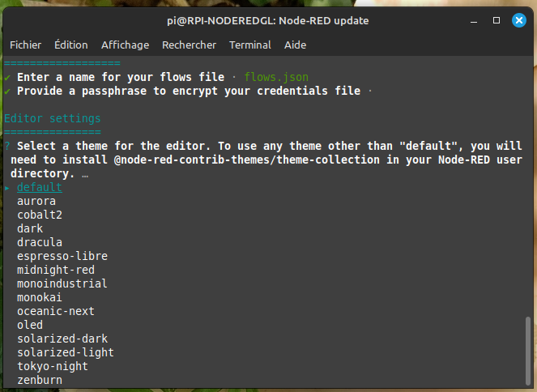Screen dimensions: 537x392
Task: Select the solarized-dark theme entry
Action: pos(62,339)
